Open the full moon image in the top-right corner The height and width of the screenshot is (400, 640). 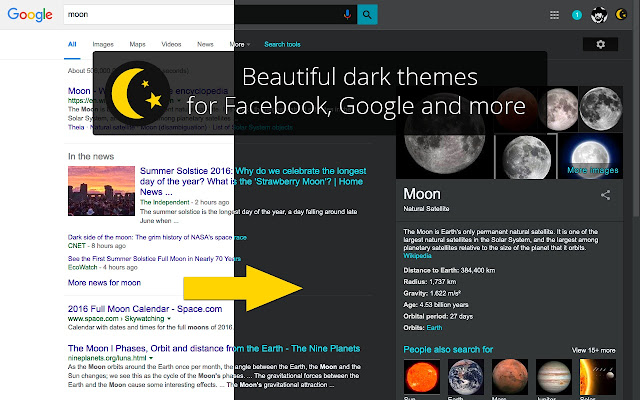[x=601, y=109]
